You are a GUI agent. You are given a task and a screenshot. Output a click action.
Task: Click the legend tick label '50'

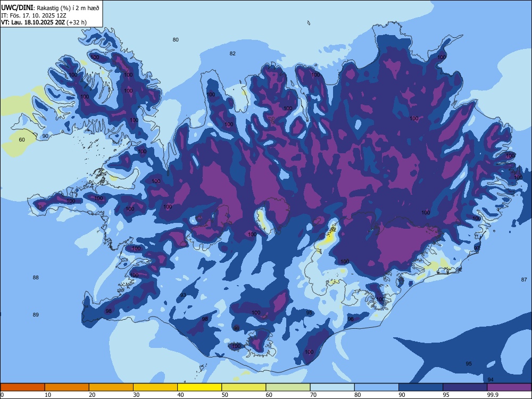225,395
